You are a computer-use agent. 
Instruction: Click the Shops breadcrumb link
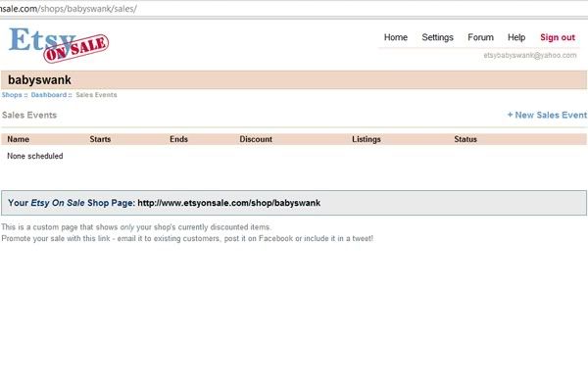(12, 95)
